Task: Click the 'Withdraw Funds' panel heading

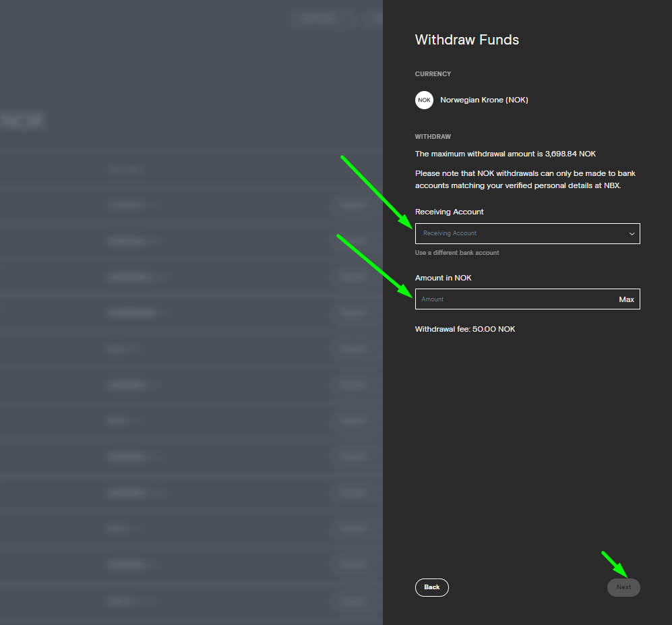Action: tap(467, 40)
